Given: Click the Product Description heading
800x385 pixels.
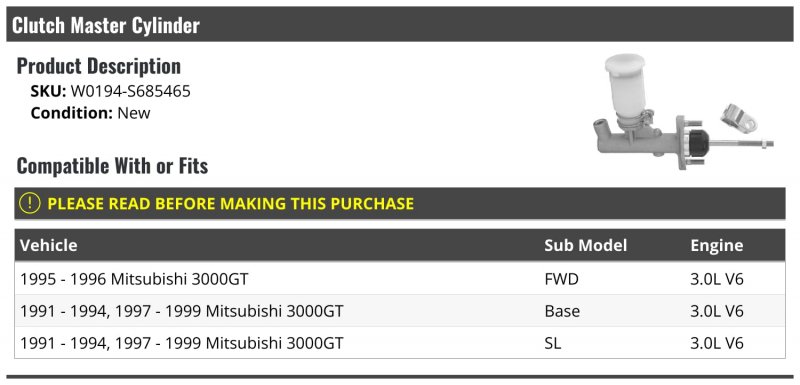Looking at the screenshot, I should 99,66.
